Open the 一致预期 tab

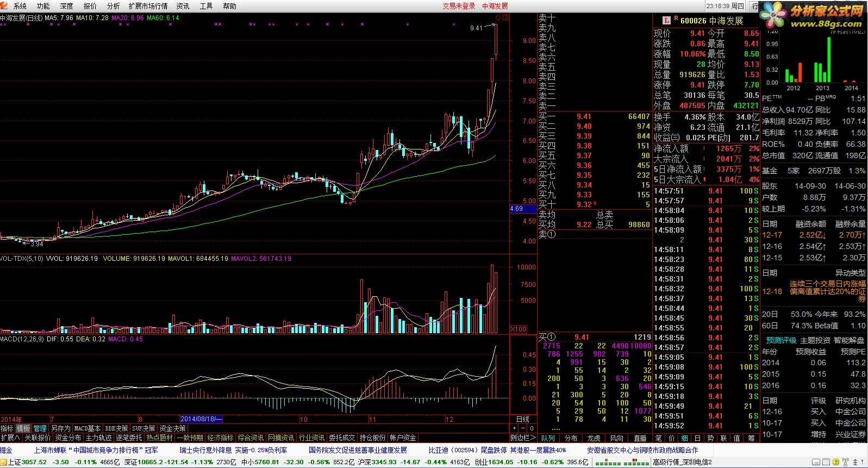190,438
